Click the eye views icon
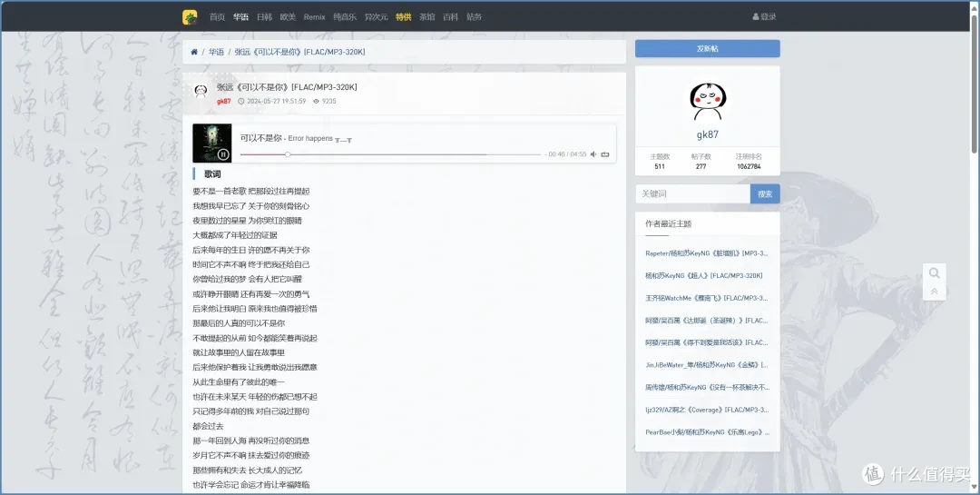 click(317, 102)
